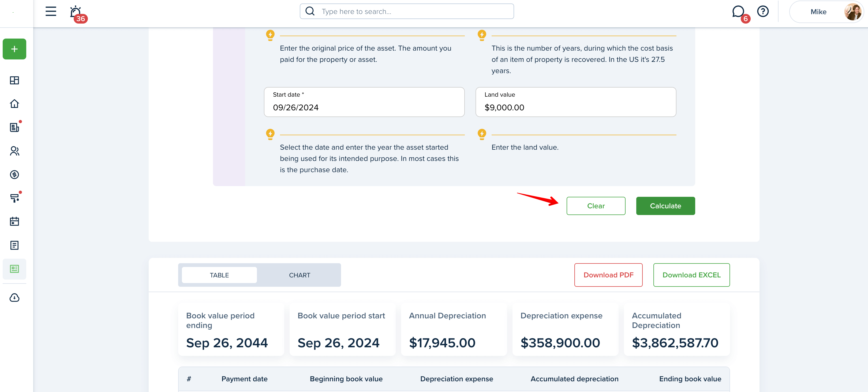Viewport: 868px width, 392px height.
Task: Click the Accumulated depreciation column header
Action: [x=574, y=379]
